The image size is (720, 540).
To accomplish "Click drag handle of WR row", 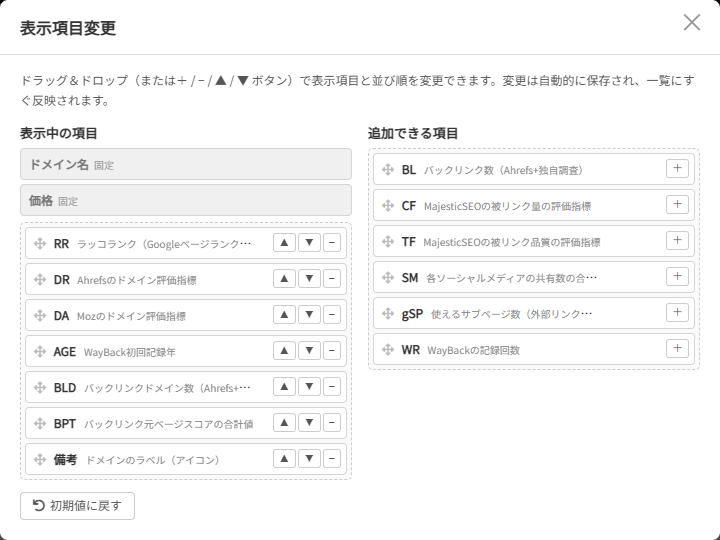I will pos(388,349).
